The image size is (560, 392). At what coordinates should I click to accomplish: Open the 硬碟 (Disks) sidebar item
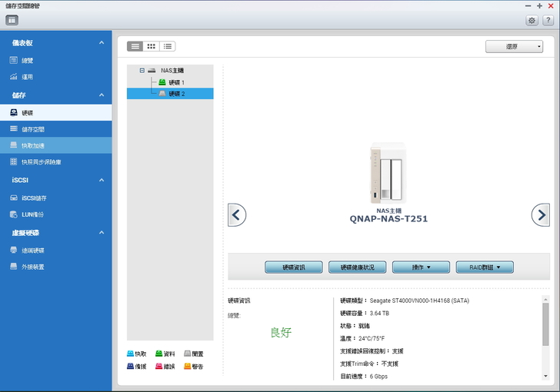(x=28, y=112)
